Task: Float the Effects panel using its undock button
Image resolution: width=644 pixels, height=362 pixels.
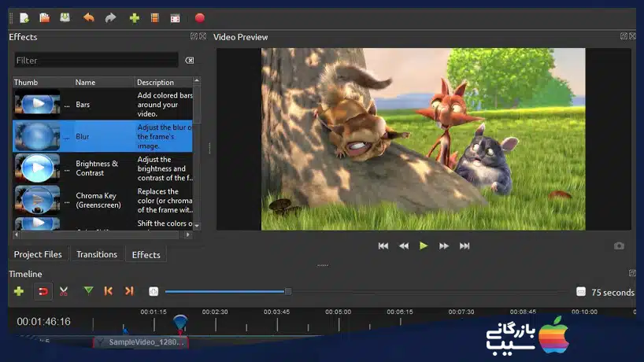Action: 194,37
